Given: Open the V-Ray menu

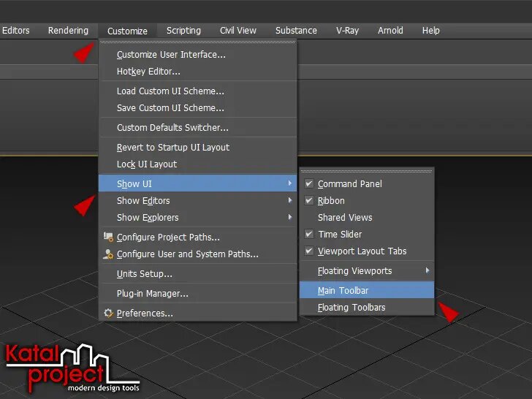Looking at the screenshot, I should click(x=347, y=31).
